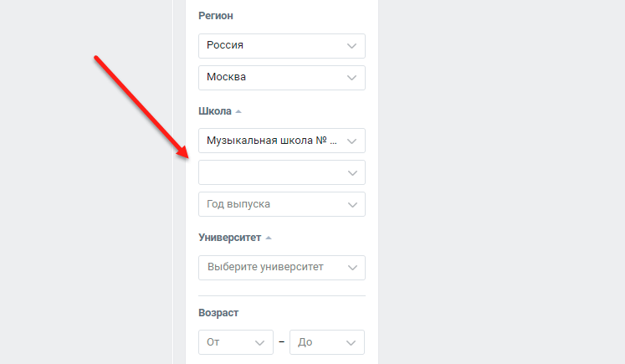Screen dimensions: 625x364
Task: Choose maximum age in До dropdown
Action: 327,342
